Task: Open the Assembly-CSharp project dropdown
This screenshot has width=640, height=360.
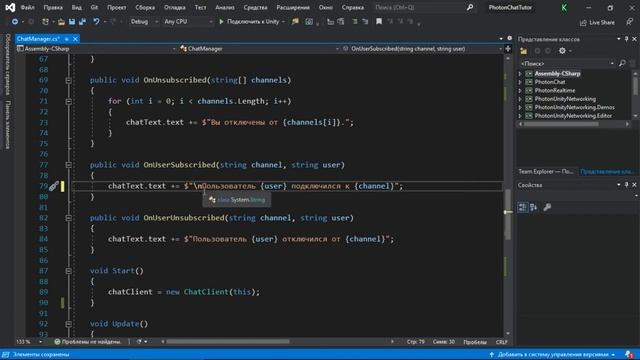Action: (96, 49)
